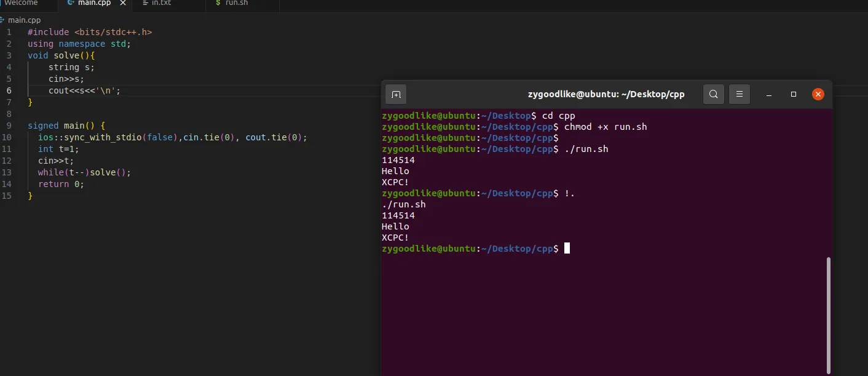The image size is (868, 376).
Task: Click the 'while(t--)solve();' line
Action: pyautogui.click(x=85, y=172)
